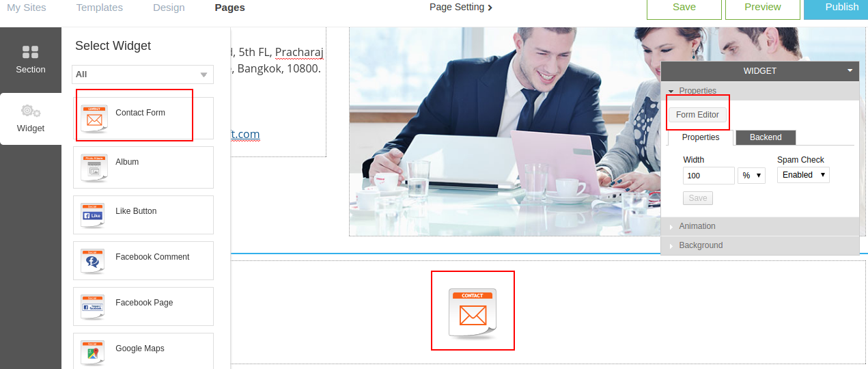This screenshot has height=369, width=868.
Task: Expand the Animation section
Action: pyautogui.click(x=697, y=226)
